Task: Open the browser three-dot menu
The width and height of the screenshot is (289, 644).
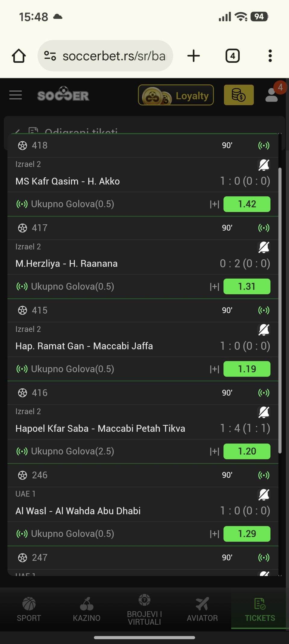Action: (270, 56)
